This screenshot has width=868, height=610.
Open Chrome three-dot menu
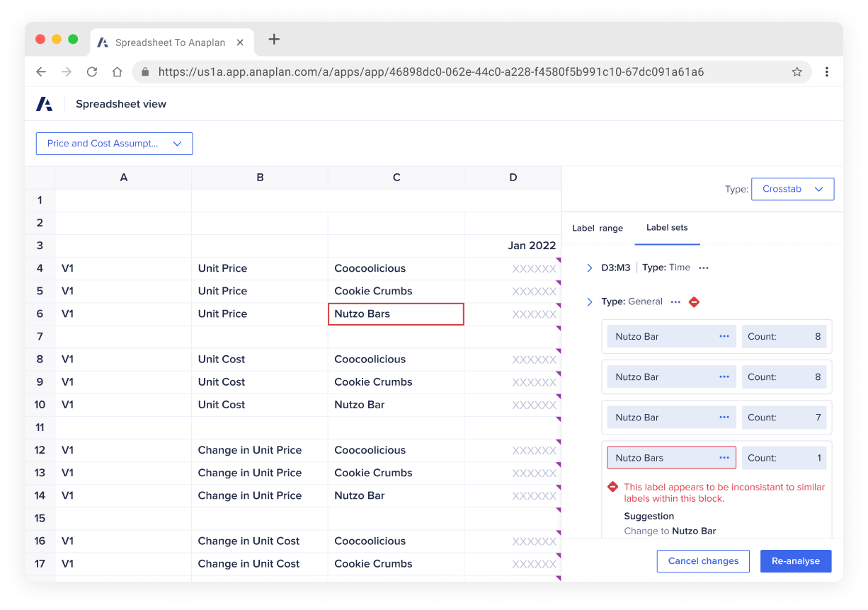pyautogui.click(x=827, y=71)
